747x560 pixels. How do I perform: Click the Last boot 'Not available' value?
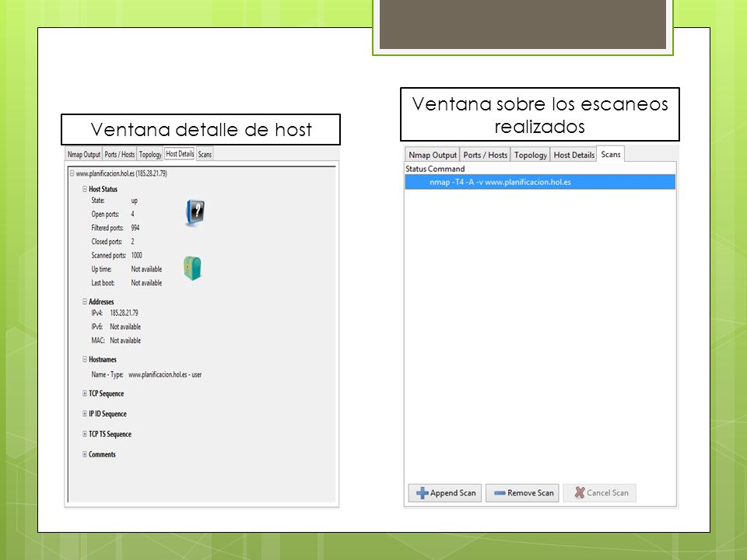coord(147,283)
